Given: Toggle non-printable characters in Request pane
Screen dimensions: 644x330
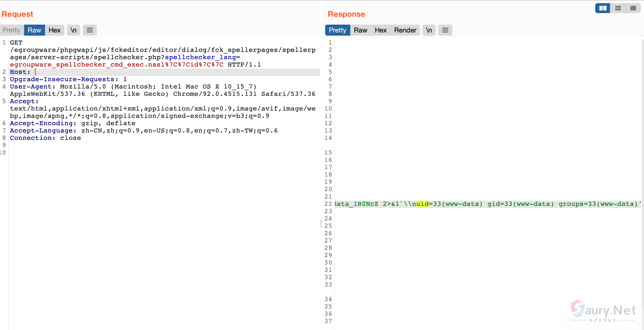Looking at the screenshot, I should pyautogui.click(x=74, y=30).
